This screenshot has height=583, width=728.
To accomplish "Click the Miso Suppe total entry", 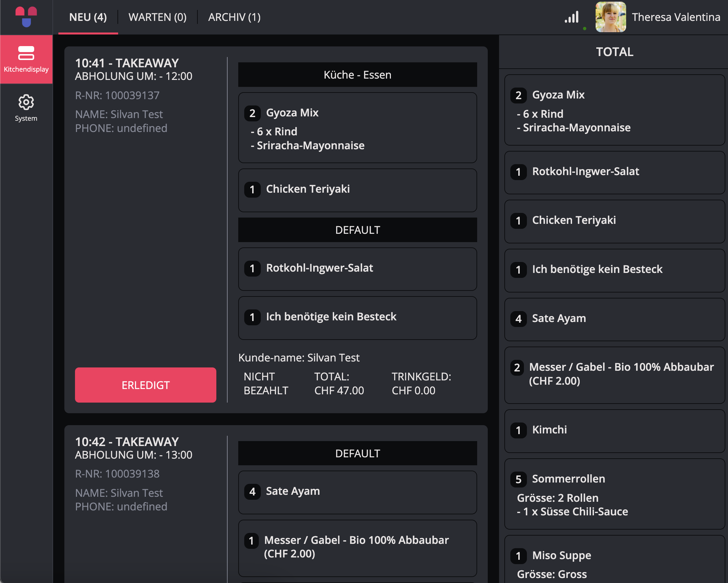I will tap(615, 560).
